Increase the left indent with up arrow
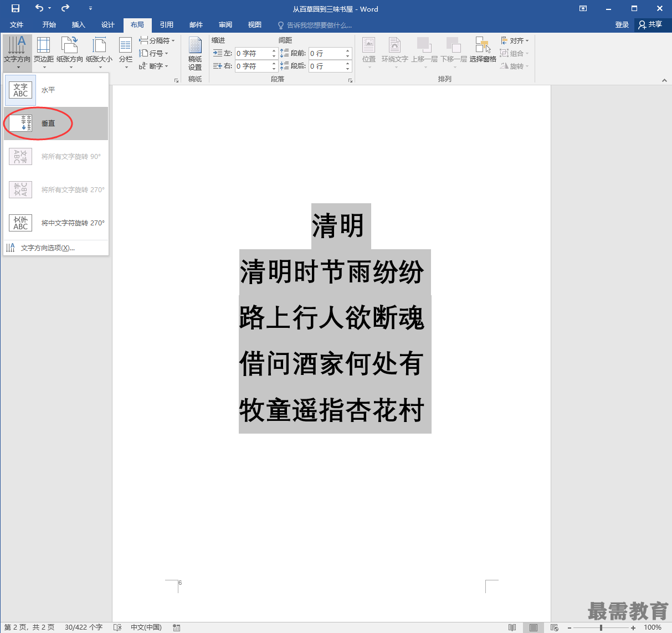 click(x=274, y=50)
